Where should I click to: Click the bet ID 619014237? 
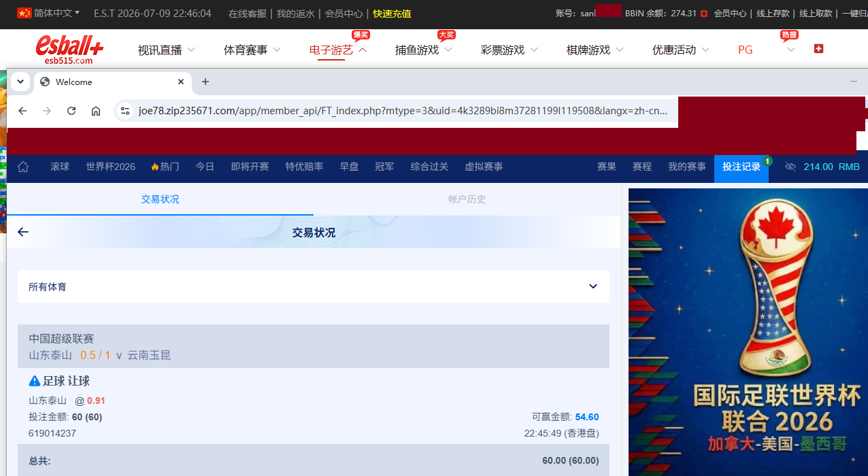click(52, 433)
